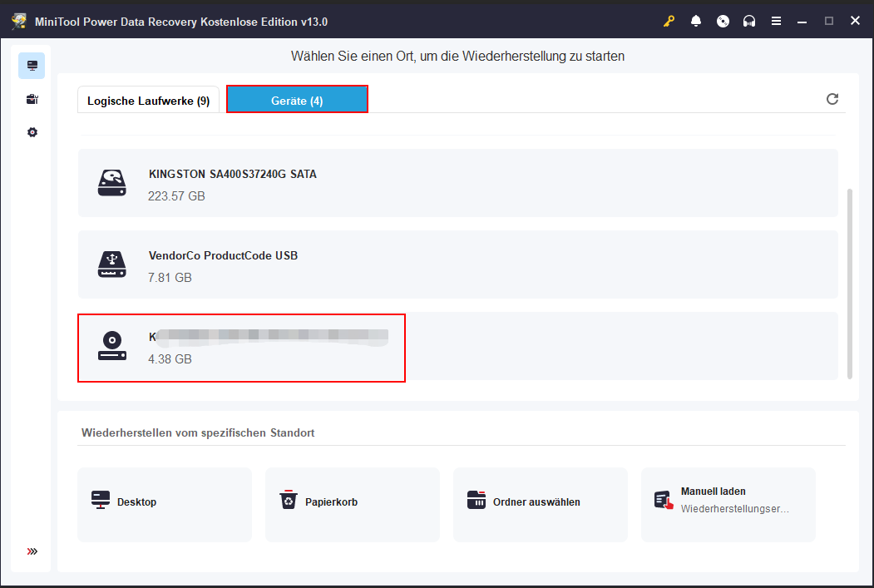The width and height of the screenshot is (874, 588).
Task: Select the 4.38 GB optical disc device
Action: click(x=457, y=346)
